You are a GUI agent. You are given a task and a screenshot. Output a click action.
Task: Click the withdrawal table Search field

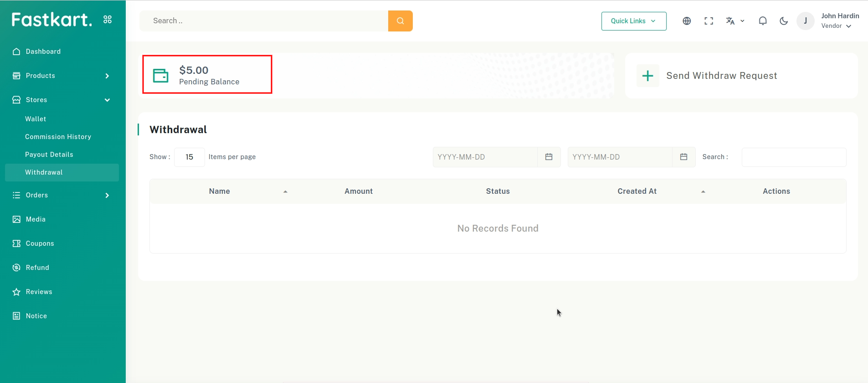794,157
